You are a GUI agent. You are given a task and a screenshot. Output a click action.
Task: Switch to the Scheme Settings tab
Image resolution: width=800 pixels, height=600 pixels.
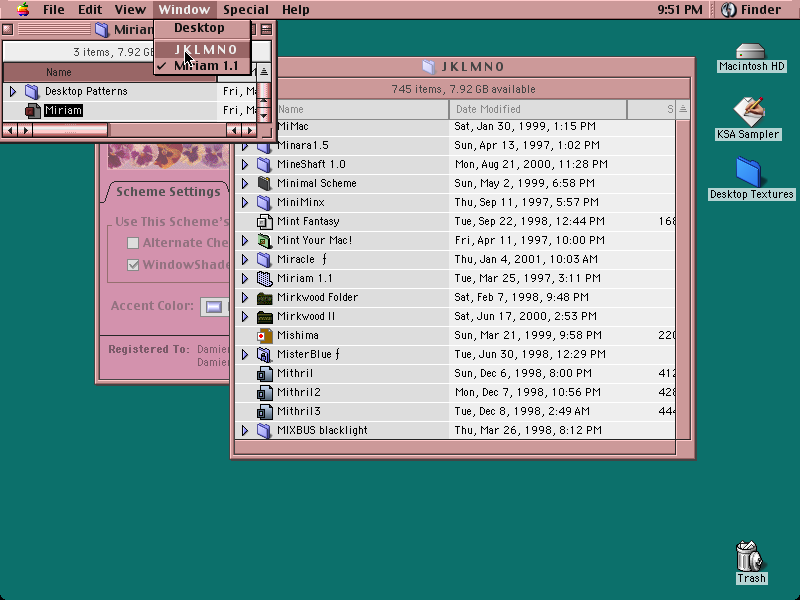[x=168, y=192]
